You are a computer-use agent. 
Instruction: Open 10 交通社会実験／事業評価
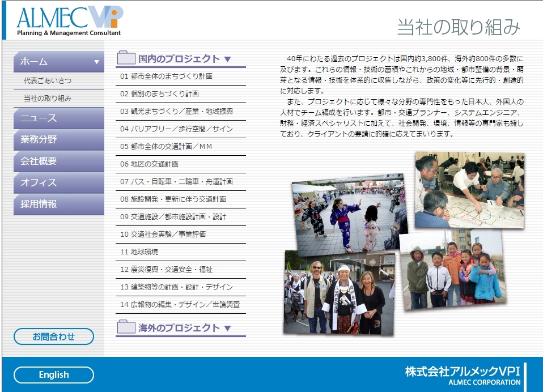coord(181,235)
